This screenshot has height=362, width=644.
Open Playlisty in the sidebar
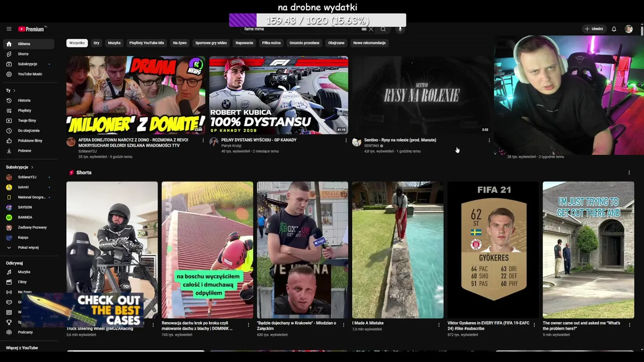tap(29, 111)
